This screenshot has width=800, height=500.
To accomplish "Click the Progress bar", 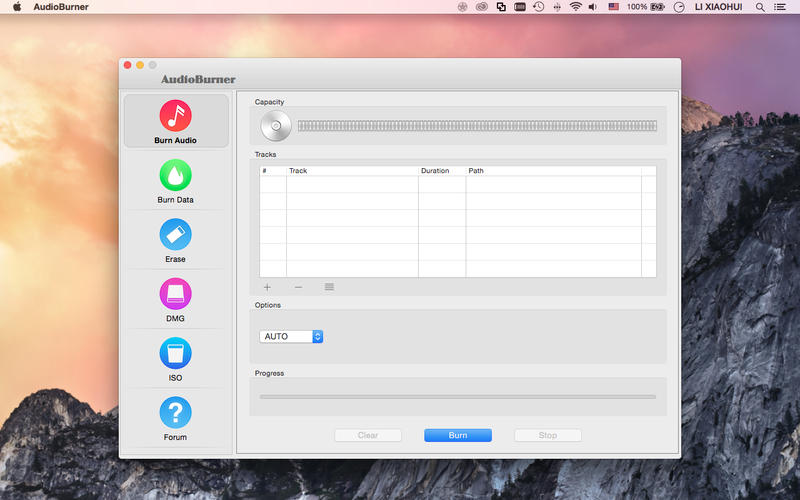I will tap(458, 397).
